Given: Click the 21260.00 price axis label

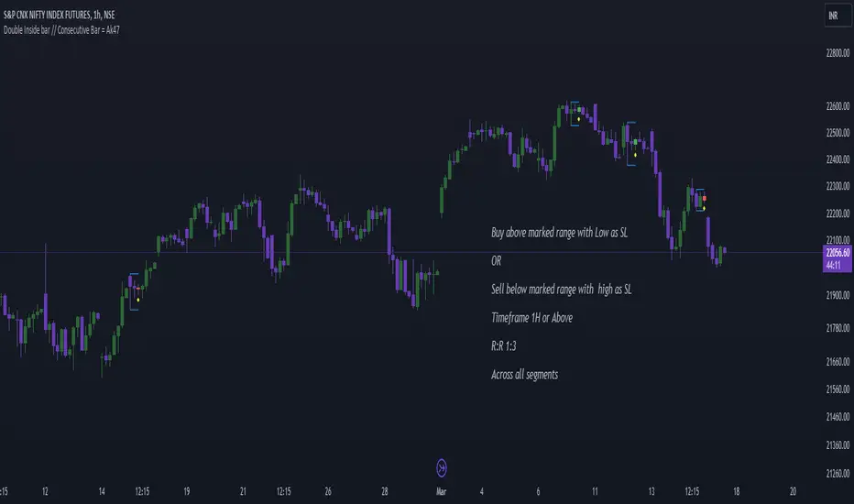Looking at the screenshot, I should (828, 473).
